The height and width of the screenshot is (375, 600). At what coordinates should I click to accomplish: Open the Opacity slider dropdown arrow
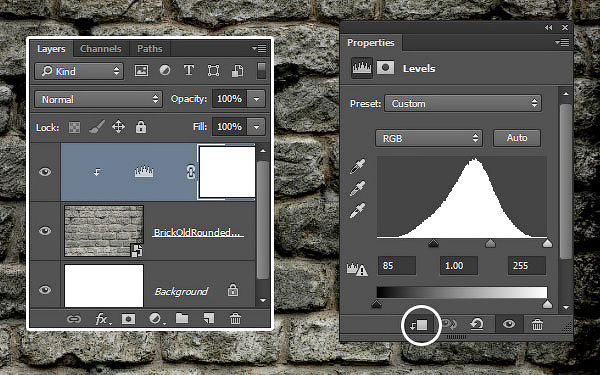point(256,99)
